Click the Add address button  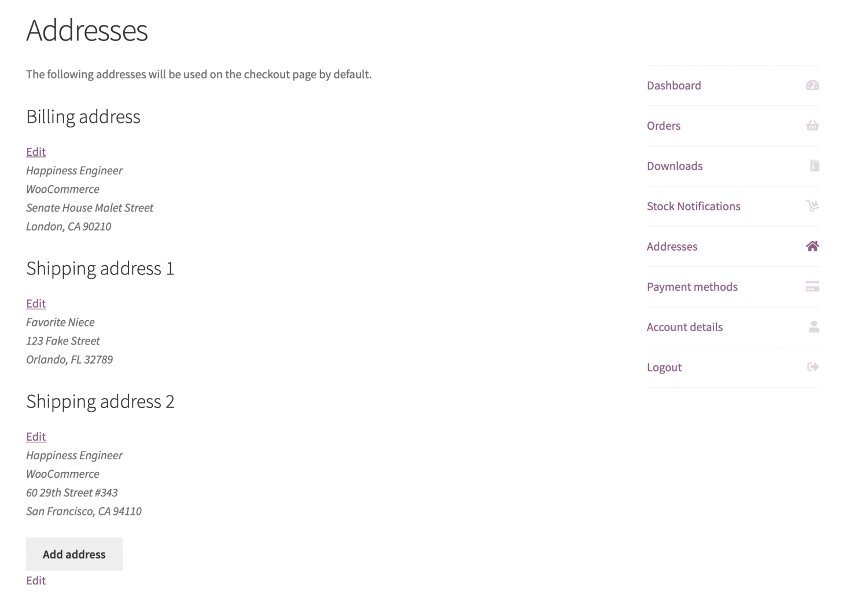point(74,554)
